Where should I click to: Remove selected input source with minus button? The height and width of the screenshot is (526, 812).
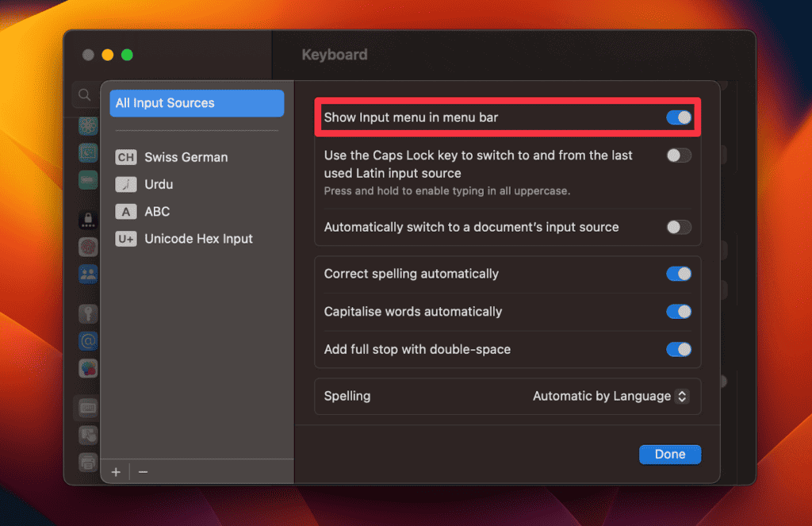click(143, 471)
